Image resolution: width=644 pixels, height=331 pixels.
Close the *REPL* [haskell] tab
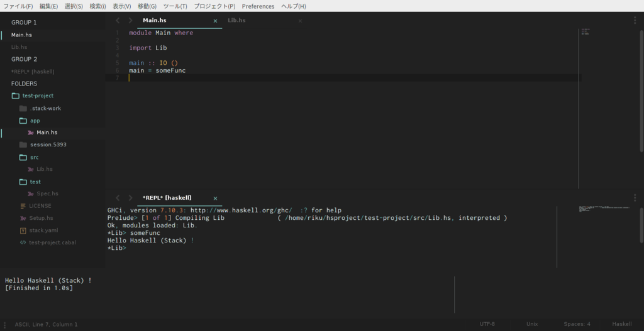coord(215,198)
